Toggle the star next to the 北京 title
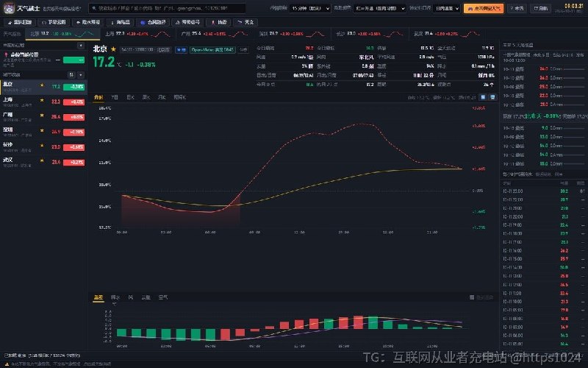The image size is (588, 368). (x=113, y=49)
